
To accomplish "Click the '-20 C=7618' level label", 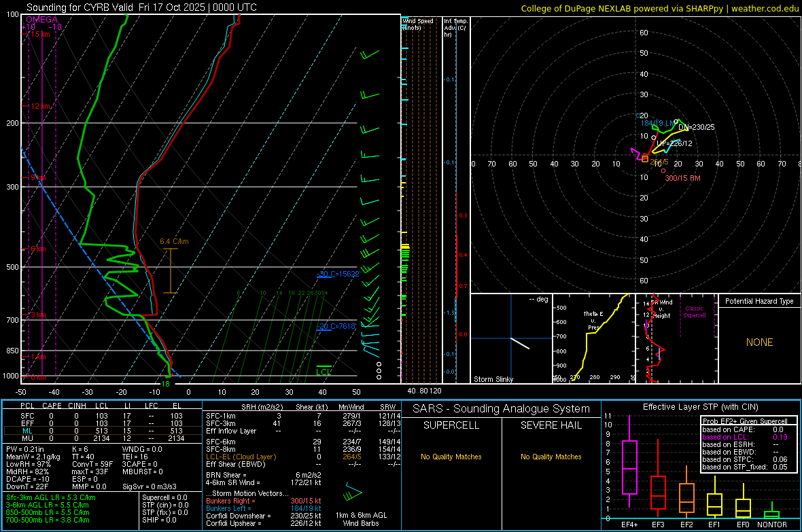I will [336, 326].
